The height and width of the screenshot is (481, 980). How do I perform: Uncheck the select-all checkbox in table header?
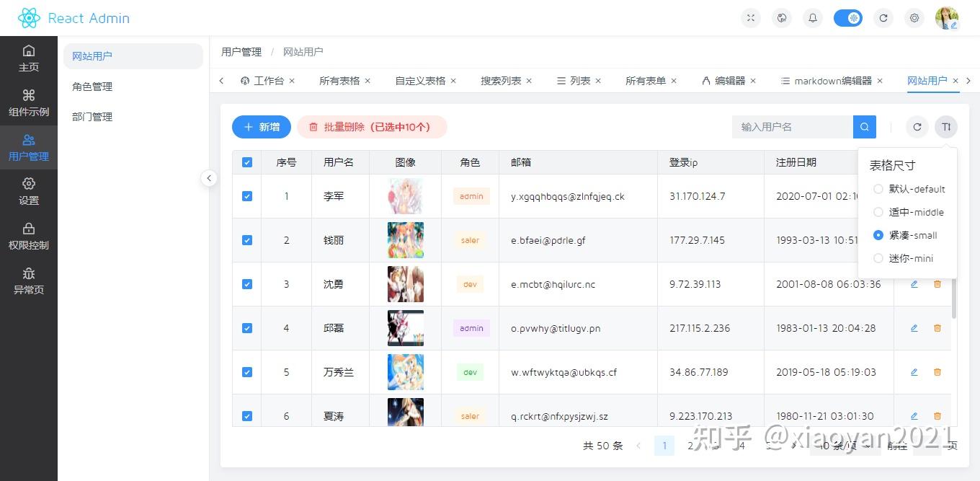coord(246,162)
